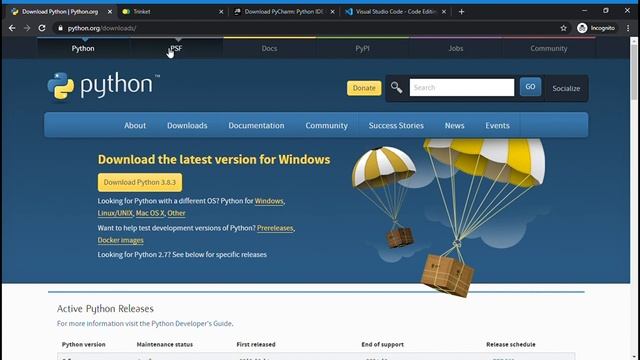
Task: Bookmark this page with the star icon
Action: coord(564,28)
